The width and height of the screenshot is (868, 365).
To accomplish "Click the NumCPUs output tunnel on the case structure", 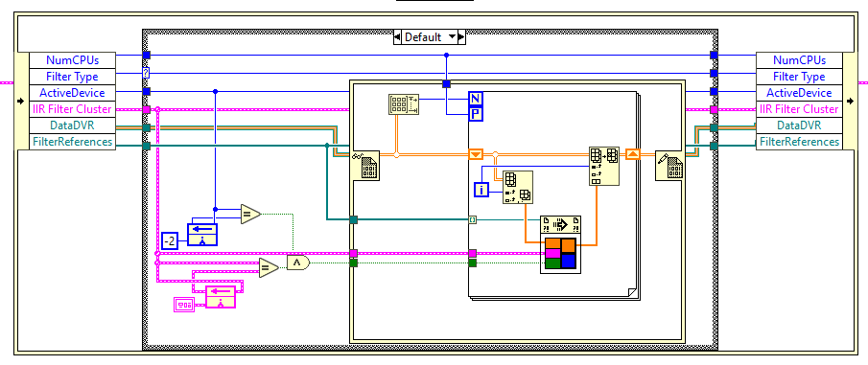I will (715, 55).
